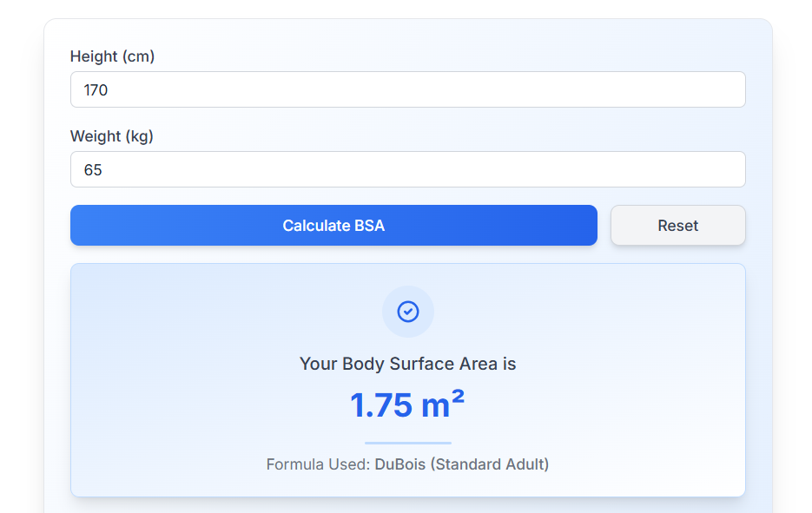Screen dimensions: 812x513
Task: Click the '(Standard Adult)' text
Action: pos(491,464)
